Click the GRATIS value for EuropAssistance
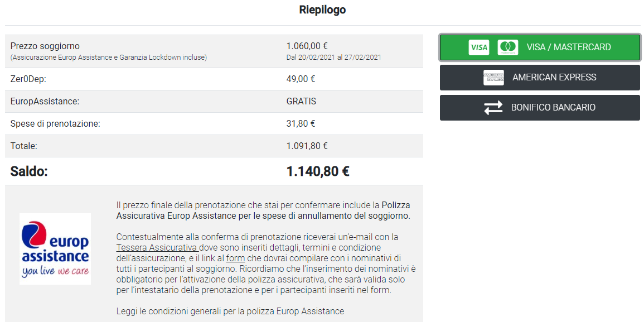Screen dimensions: 644x326 pos(301,102)
